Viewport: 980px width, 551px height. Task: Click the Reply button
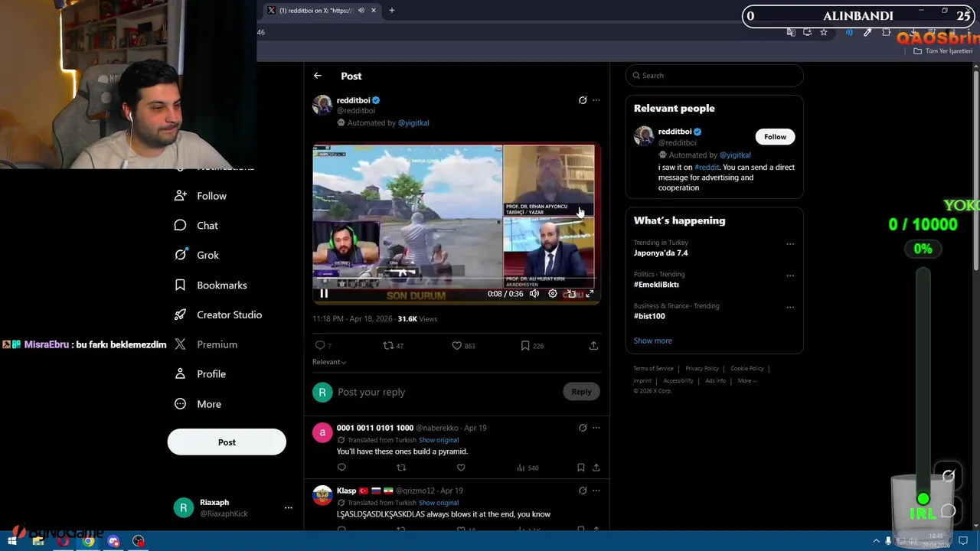(581, 392)
